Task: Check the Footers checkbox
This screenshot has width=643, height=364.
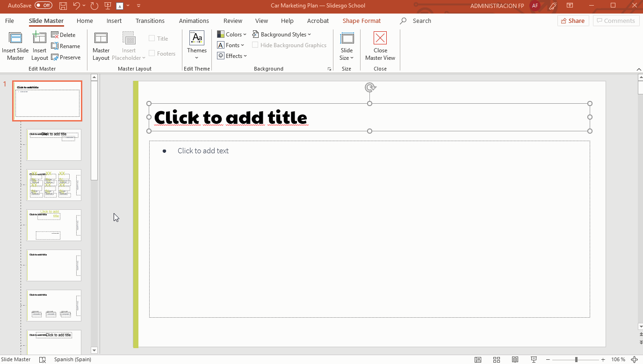Action: point(152,54)
